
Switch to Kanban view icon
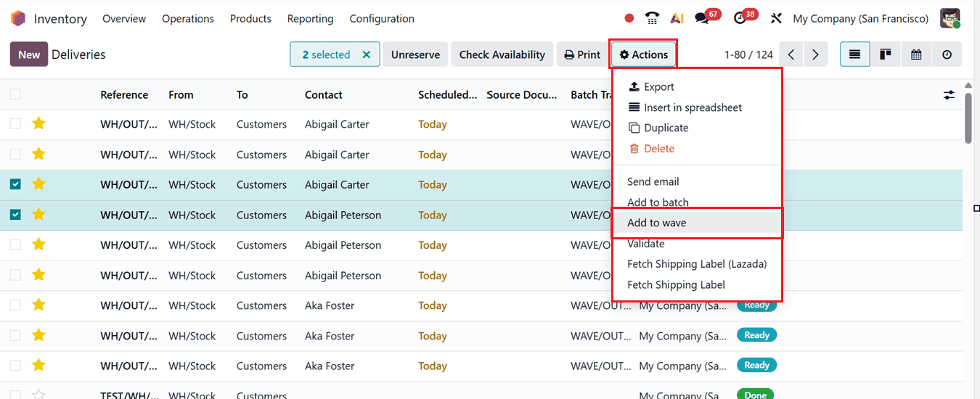(886, 54)
